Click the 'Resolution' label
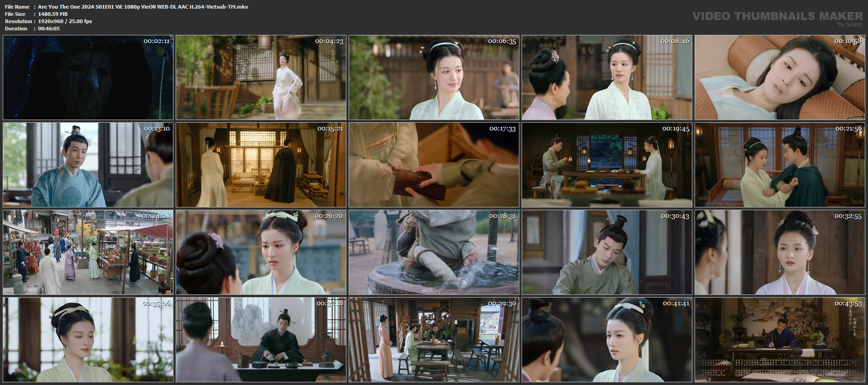The height and width of the screenshot is (385, 868). [19, 21]
